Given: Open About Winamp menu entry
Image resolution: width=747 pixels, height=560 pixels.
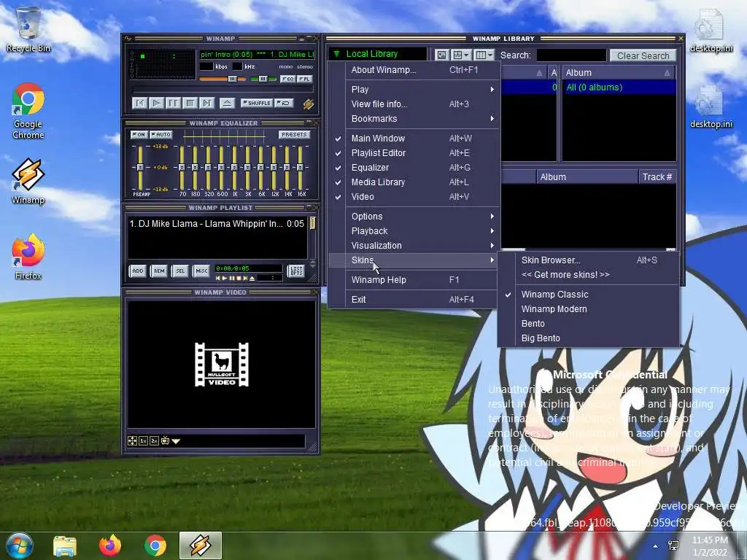Looking at the screenshot, I should (414, 70).
